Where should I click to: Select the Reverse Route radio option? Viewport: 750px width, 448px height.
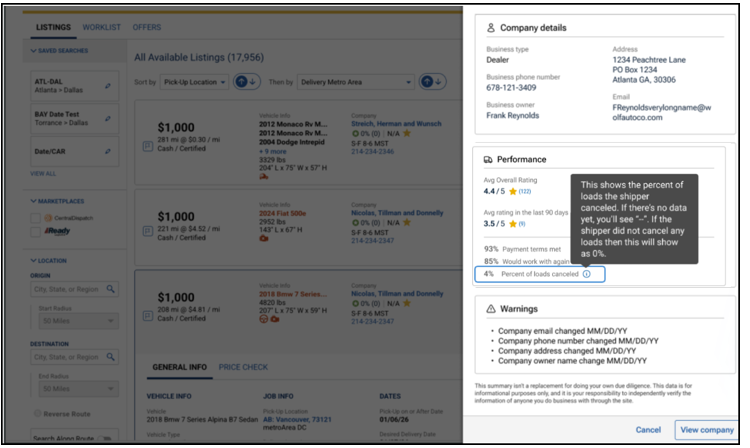(37, 413)
